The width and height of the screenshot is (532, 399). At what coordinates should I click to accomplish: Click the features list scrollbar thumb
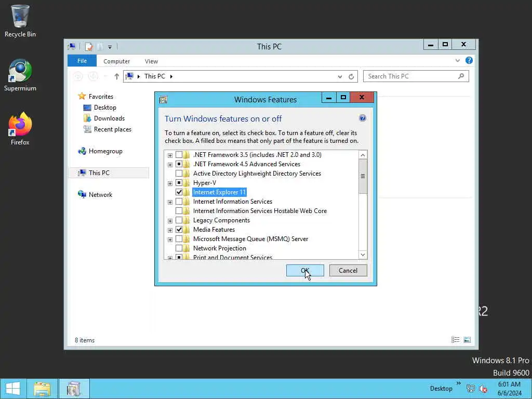363,176
